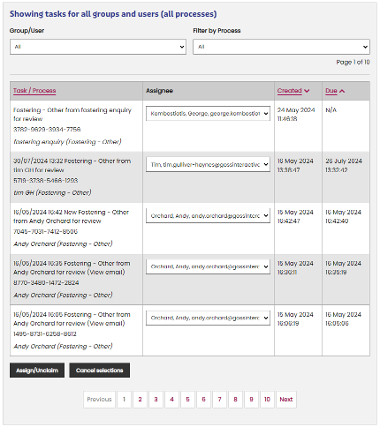Go to page 1
The height and width of the screenshot is (427, 380).
tap(124, 399)
